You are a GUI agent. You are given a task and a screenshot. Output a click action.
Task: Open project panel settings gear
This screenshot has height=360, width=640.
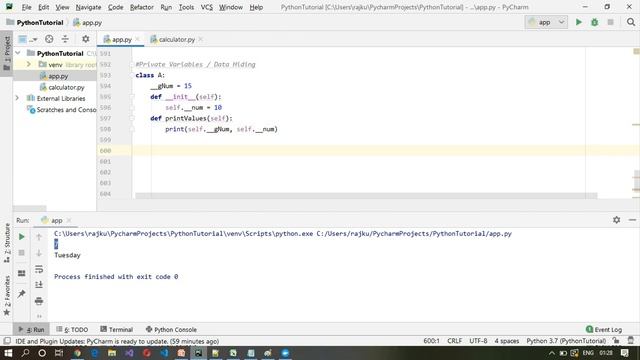[85, 39]
